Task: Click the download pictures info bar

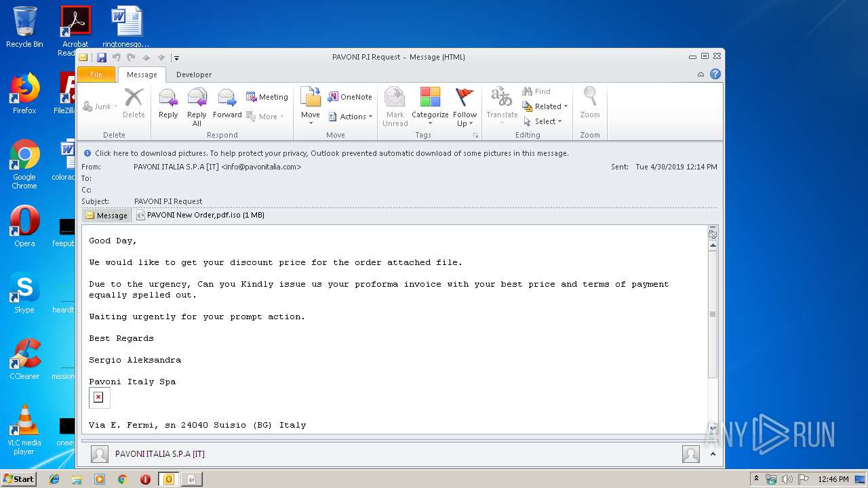Action: (x=400, y=153)
